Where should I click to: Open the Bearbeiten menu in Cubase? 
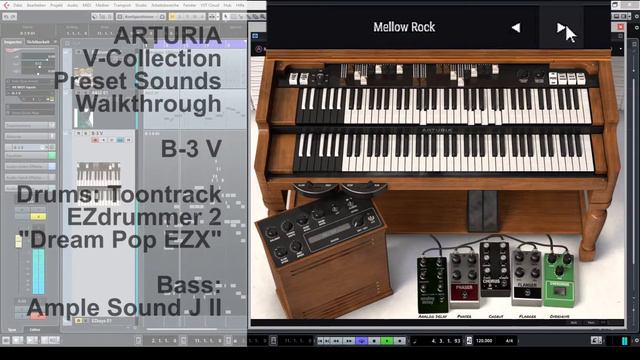pos(36,5)
